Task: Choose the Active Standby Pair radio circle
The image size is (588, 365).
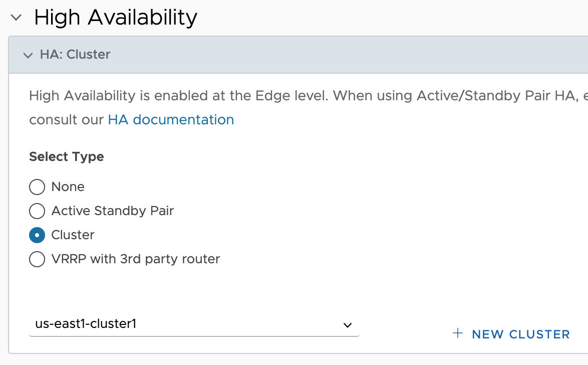Action: [x=37, y=211]
